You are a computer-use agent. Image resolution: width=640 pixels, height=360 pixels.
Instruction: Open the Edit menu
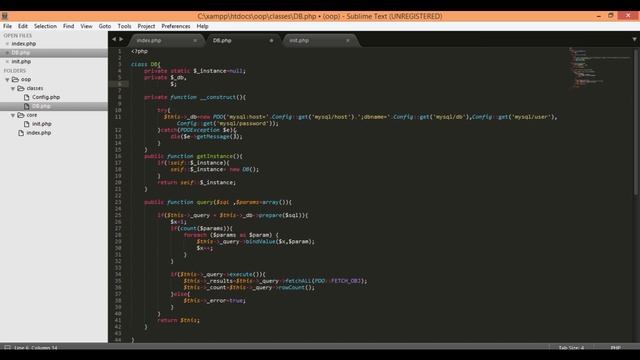(23, 26)
